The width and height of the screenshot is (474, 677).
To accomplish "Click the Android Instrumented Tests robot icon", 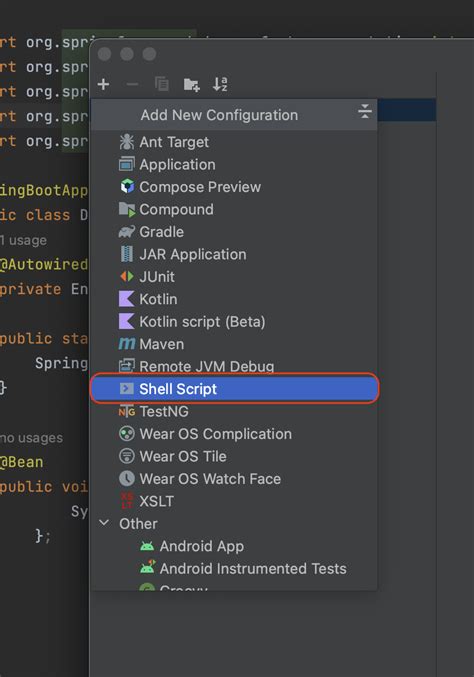I will 147,568.
